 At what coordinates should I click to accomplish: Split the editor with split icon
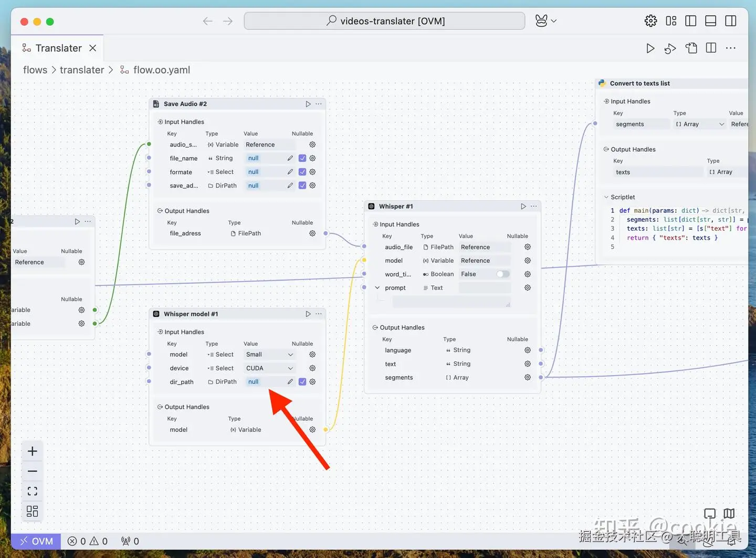point(711,48)
